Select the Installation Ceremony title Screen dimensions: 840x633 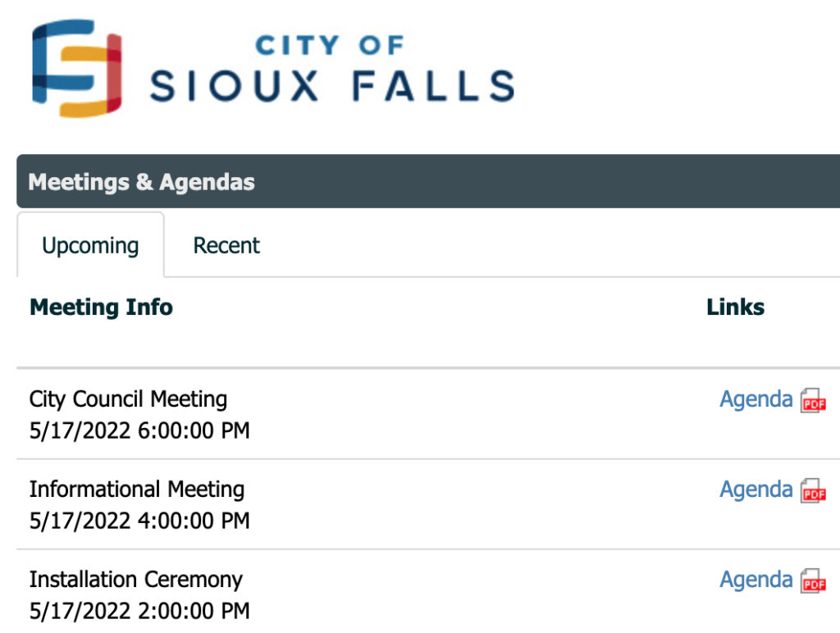tap(135, 579)
